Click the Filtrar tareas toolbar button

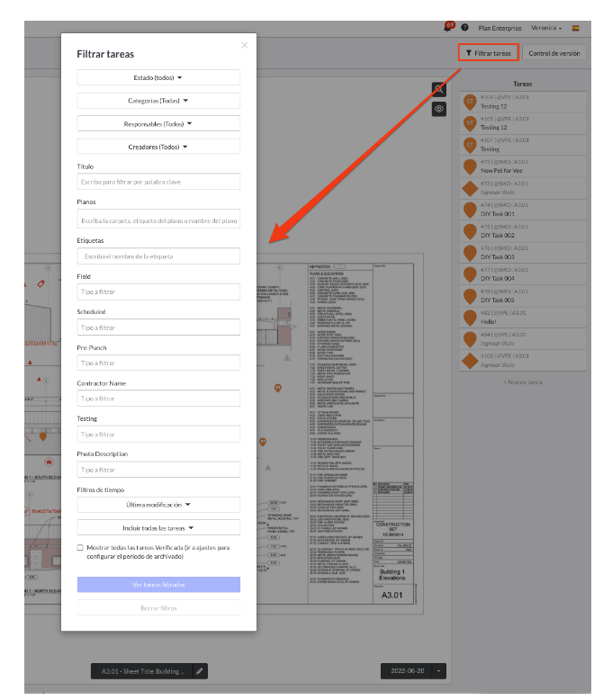[489, 53]
